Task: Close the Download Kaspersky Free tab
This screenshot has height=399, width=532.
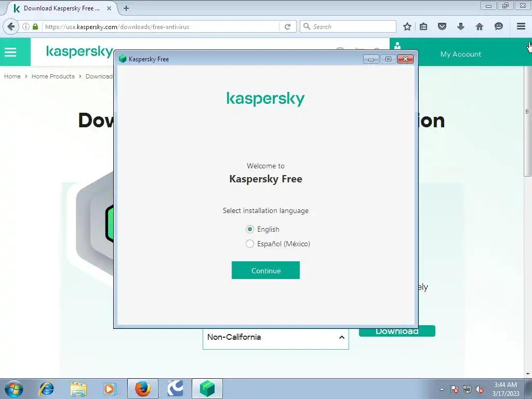Action: point(109,8)
